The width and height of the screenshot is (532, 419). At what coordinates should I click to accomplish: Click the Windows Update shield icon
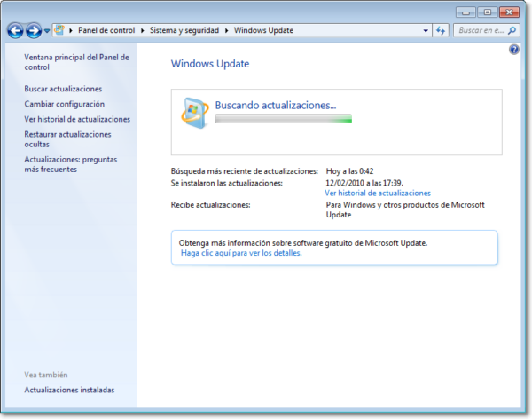pos(194,113)
